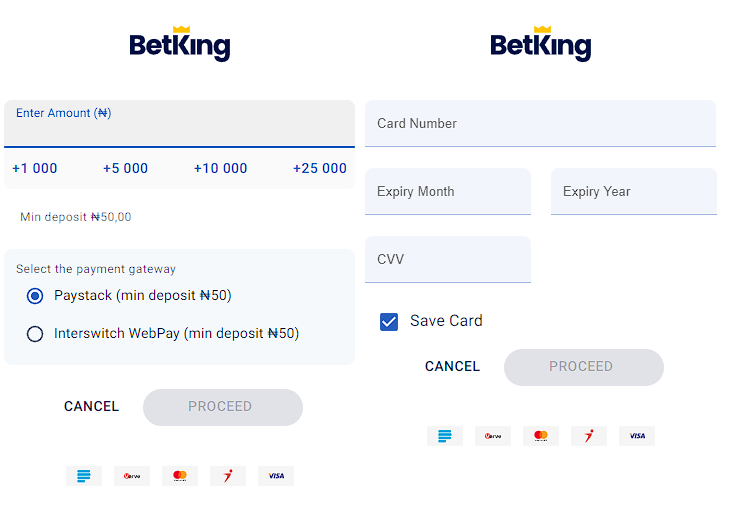
Task: Click the Paystack logo under the deposit amount form
Action: point(84,476)
